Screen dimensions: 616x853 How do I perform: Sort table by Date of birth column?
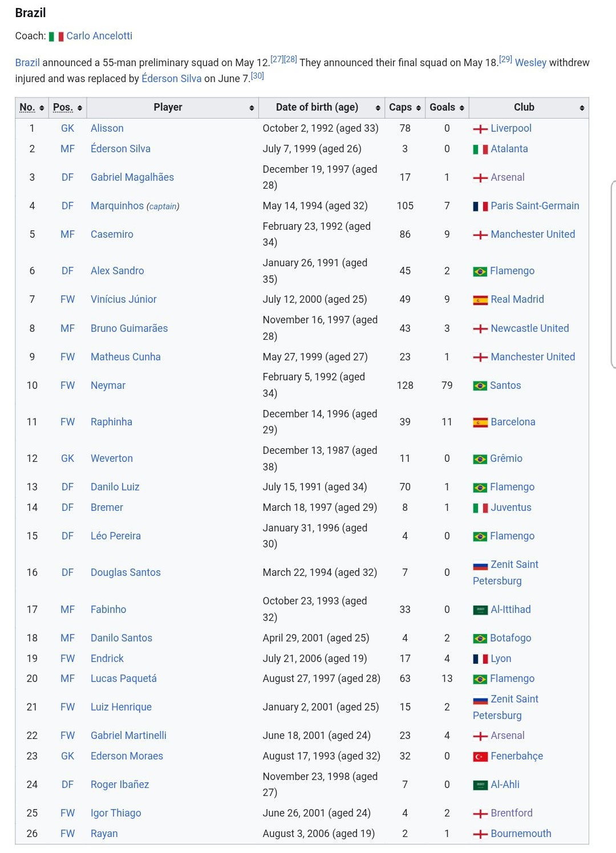coord(322,107)
